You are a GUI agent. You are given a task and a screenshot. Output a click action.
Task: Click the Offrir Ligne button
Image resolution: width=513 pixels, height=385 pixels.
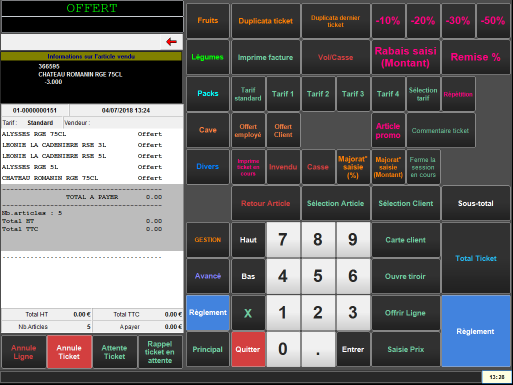[x=406, y=313]
